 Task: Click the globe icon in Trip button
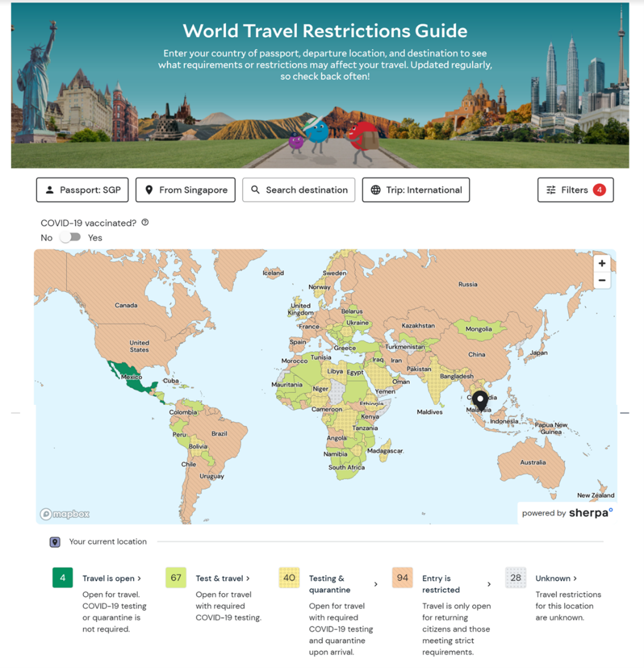click(x=376, y=190)
